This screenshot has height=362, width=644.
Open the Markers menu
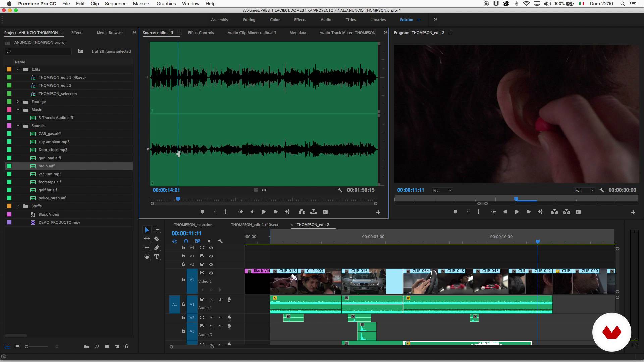(142, 4)
